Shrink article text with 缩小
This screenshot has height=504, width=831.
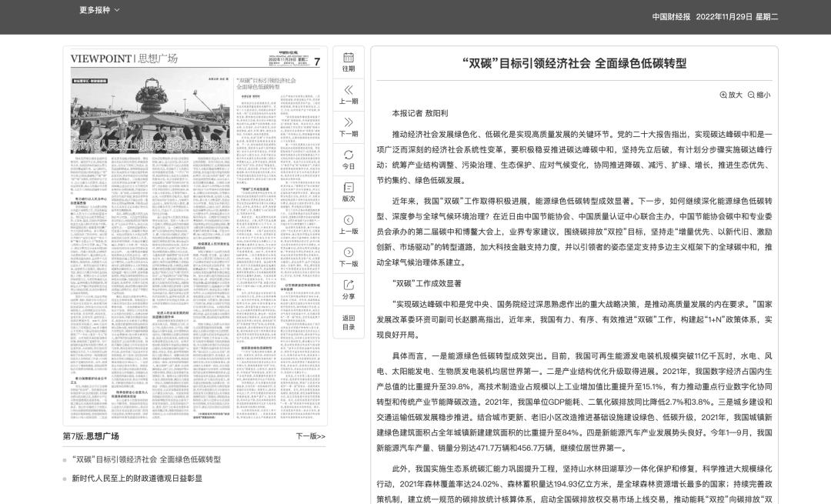pyautogui.click(x=759, y=95)
